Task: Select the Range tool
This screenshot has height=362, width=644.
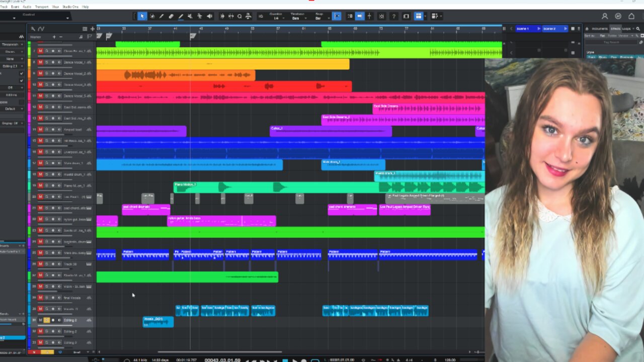Action: point(152,16)
